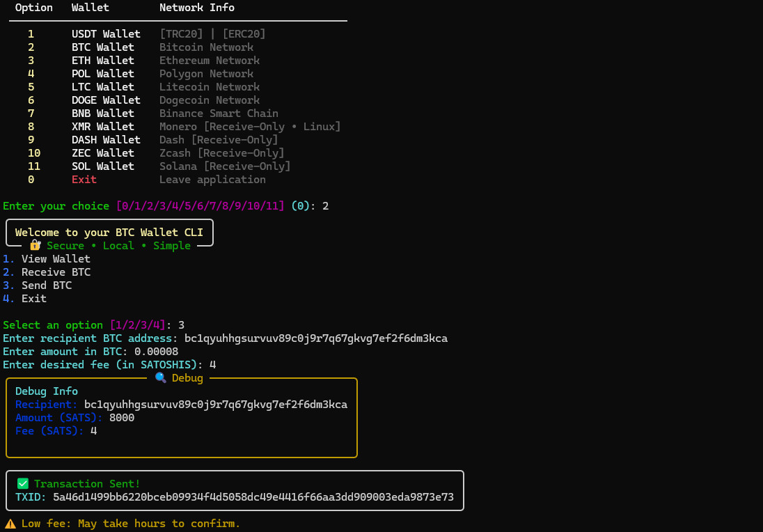
Task: Select the DOGE Wallet row
Action: point(105,100)
